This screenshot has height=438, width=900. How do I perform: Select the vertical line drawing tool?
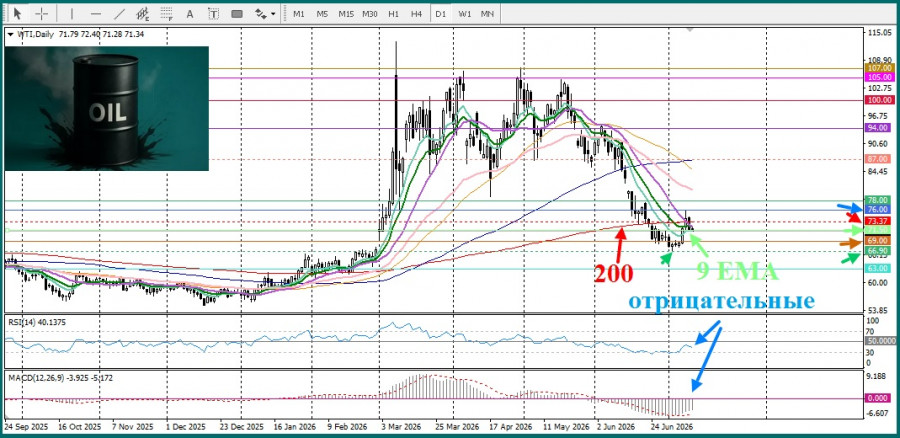[71, 13]
